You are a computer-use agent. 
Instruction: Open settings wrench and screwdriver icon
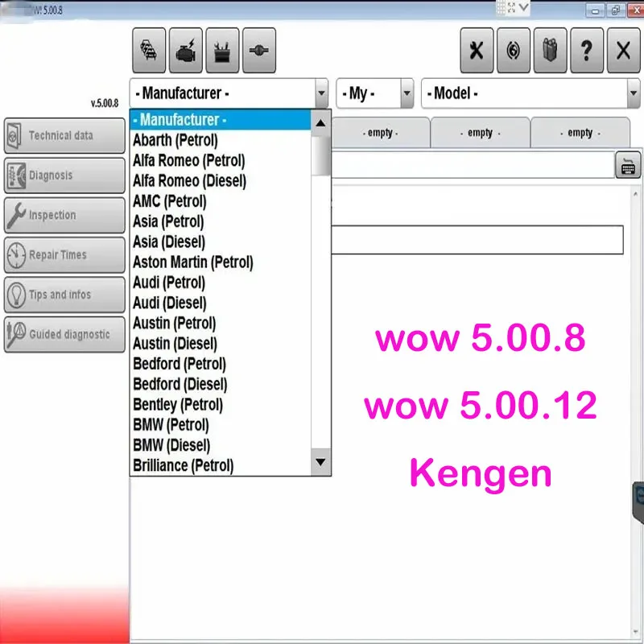click(477, 51)
